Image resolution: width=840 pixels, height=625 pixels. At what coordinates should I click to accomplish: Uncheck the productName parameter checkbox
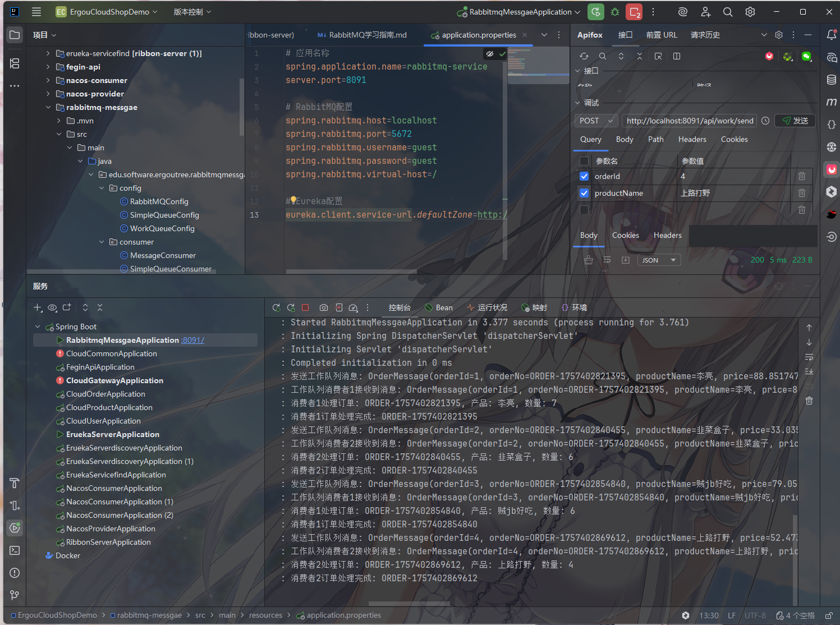pyautogui.click(x=584, y=193)
